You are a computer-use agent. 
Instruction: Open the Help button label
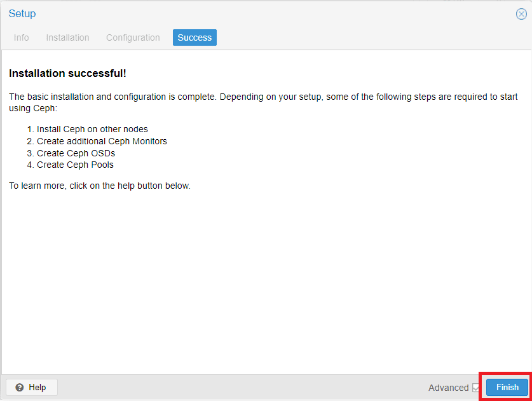pyautogui.click(x=37, y=388)
